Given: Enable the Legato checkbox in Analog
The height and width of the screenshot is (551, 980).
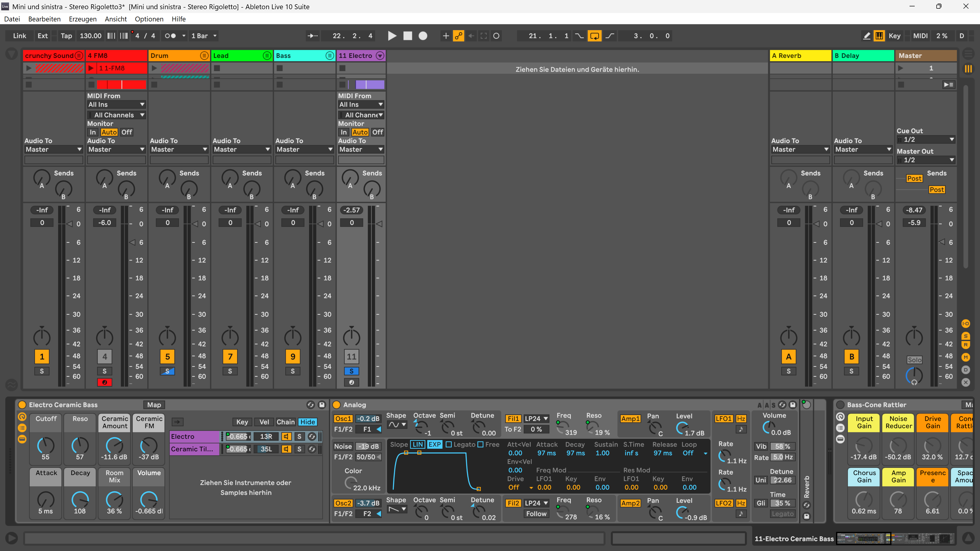Looking at the screenshot, I should pyautogui.click(x=449, y=445).
